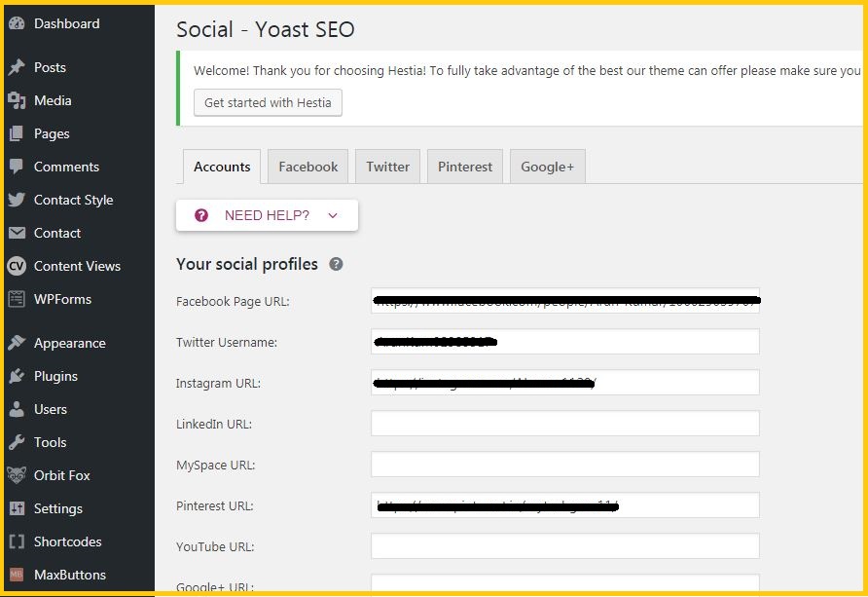Click the Appearance paintbrush icon
This screenshot has height=597, width=868.
click(x=17, y=343)
